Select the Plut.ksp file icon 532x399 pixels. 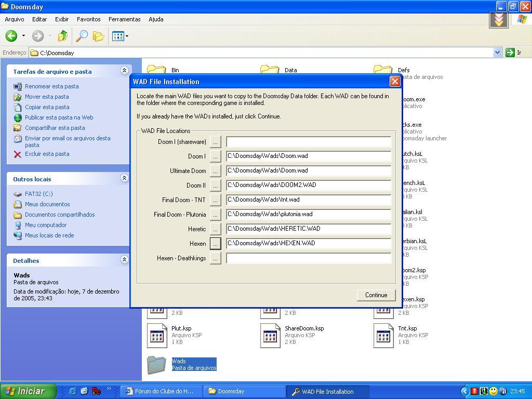[157, 336]
